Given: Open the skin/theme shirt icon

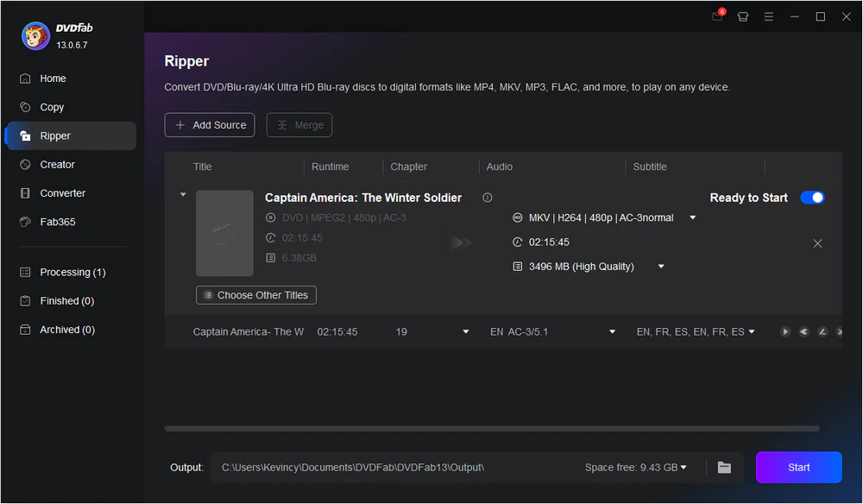Looking at the screenshot, I should point(743,16).
